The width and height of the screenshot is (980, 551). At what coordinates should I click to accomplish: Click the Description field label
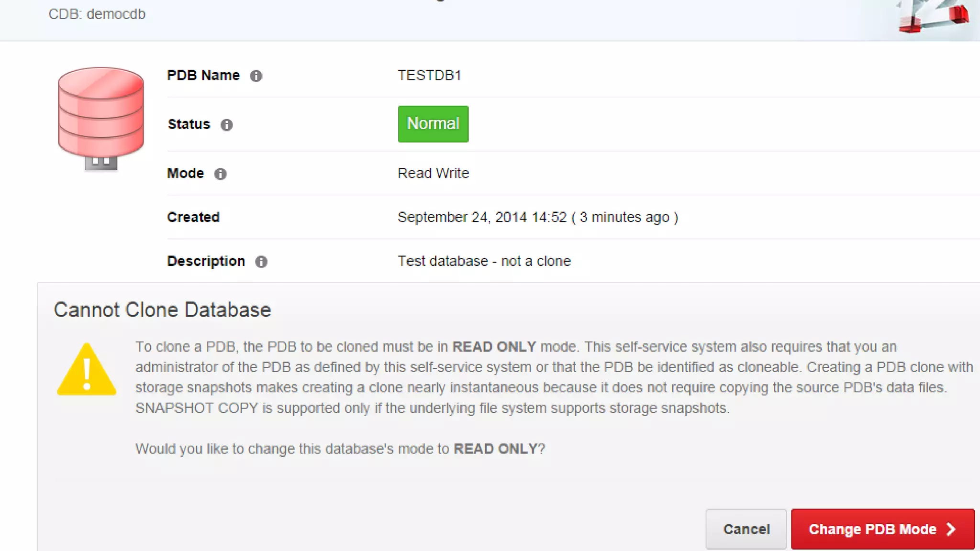(206, 261)
